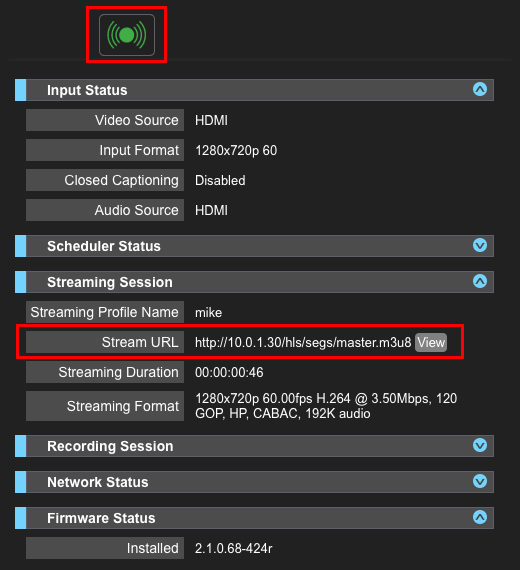Click the installed firmware version 2.1.0.68-424r
Image resolution: width=520 pixels, height=570 pixels.
point(233,548)
